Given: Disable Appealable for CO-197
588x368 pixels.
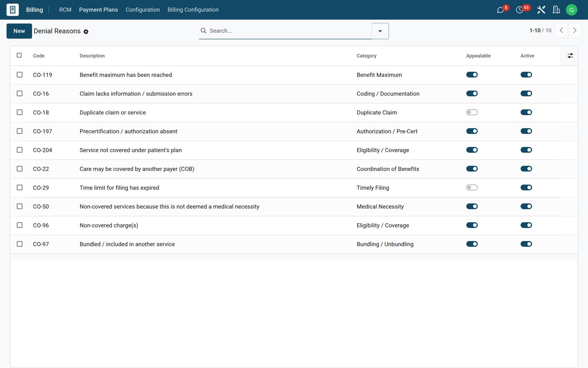Looking at the screenshot, I should [x=472, y=131].
